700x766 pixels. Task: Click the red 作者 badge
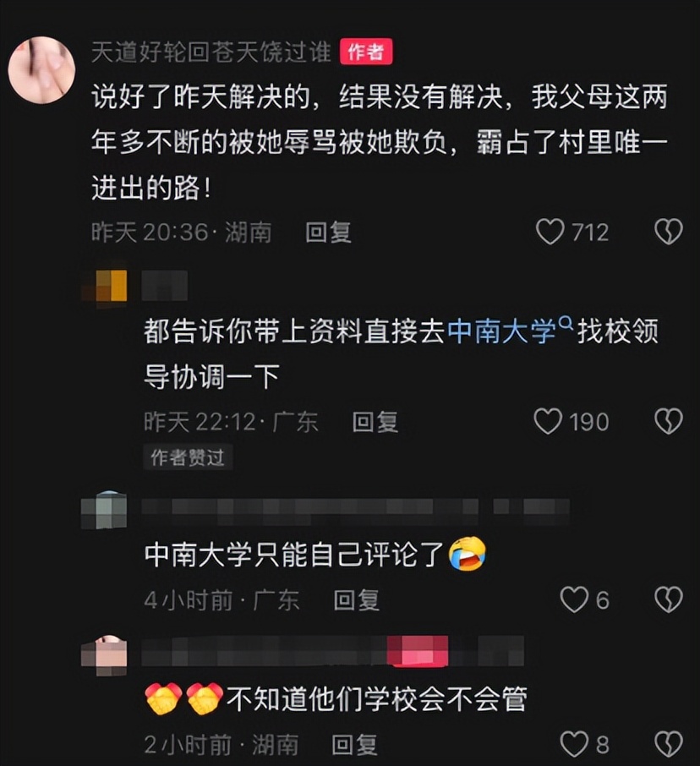click(366, 52)
